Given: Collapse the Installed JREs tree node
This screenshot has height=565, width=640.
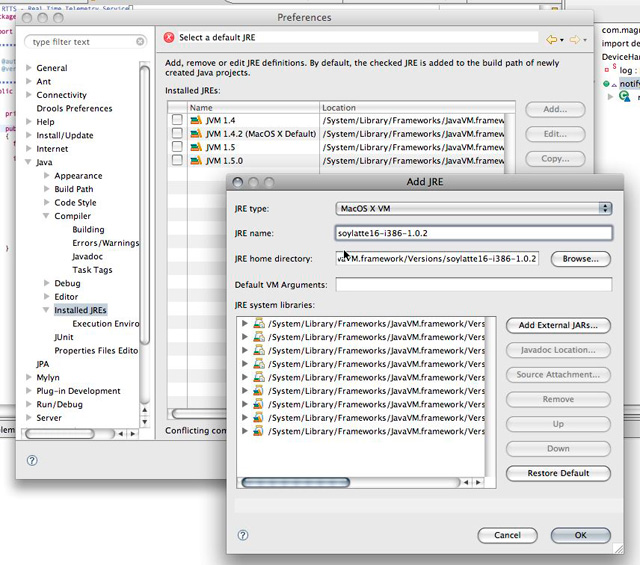Looking at the screenshot, I should 46,310.
